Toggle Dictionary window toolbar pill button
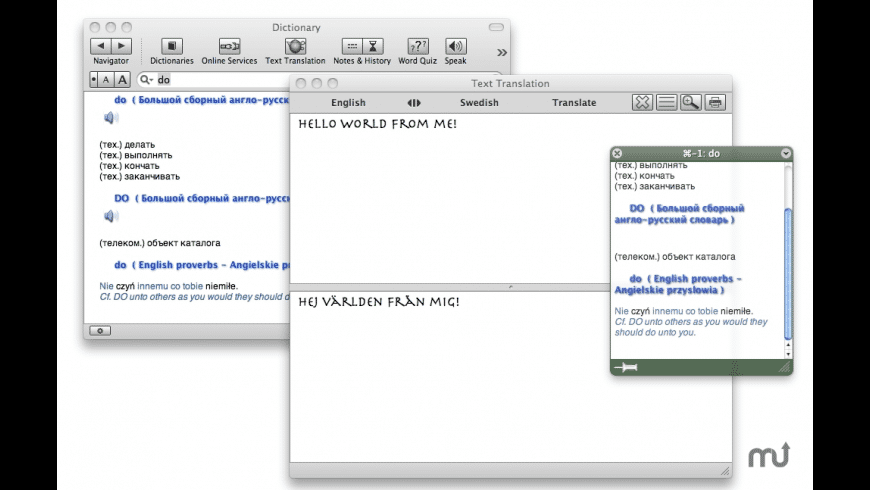870x490 pixels. [x=496, y=27]
